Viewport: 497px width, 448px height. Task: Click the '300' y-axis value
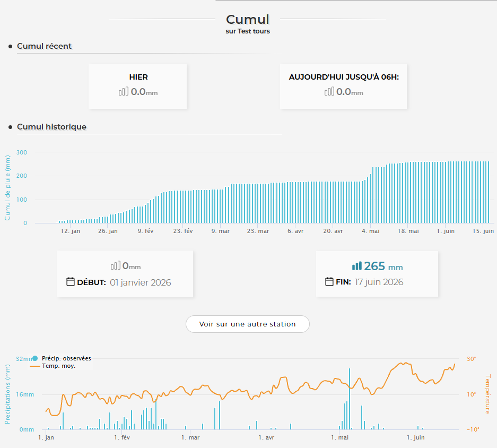tap(22, 152)
